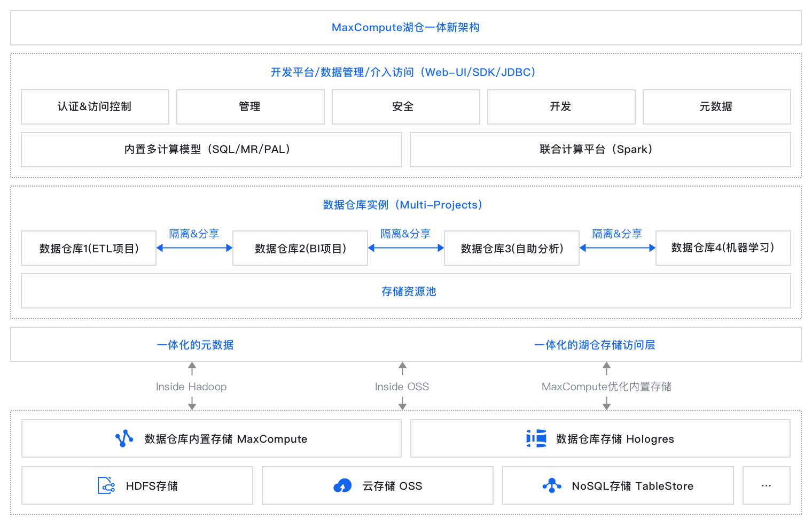Screen dimensions: 812x525
Task: Select 一体化的湖仓存储访问层
Action: click(595, 345)
